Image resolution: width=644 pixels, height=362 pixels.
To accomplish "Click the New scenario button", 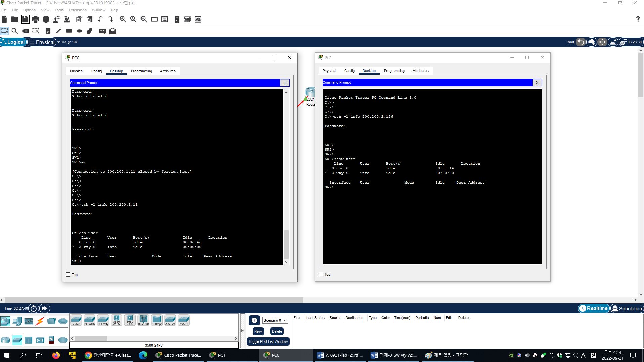I will (x=258, y=331).
